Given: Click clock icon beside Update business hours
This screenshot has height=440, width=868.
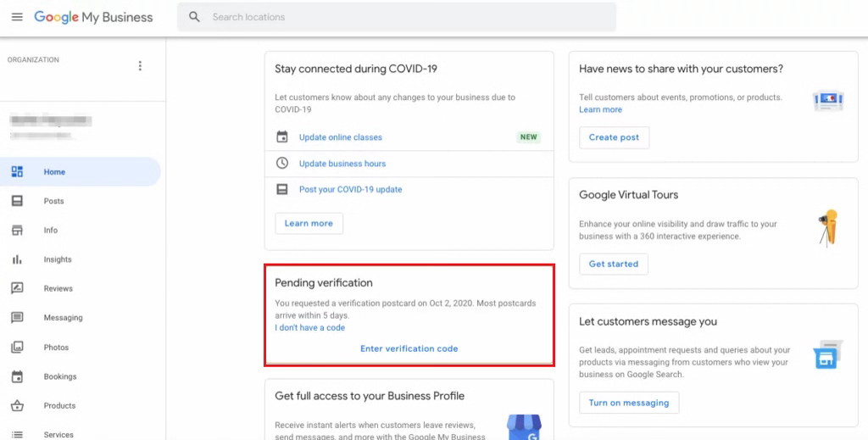Looking at the screenshot, I should click(x=282, y=163).
